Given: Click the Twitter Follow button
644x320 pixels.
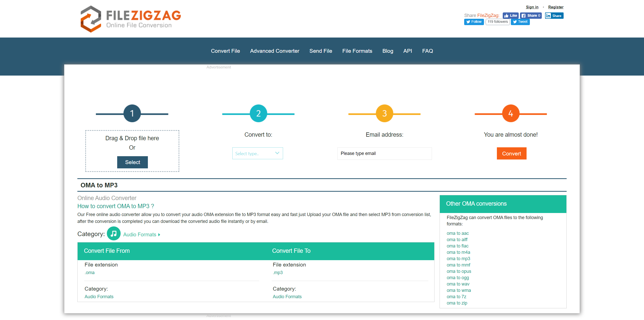Looking at the screenshot, I should point(474,22).
